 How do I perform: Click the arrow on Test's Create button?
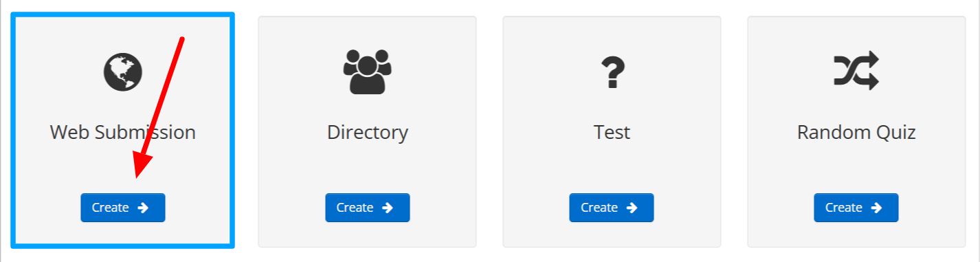tap(632, 208)
